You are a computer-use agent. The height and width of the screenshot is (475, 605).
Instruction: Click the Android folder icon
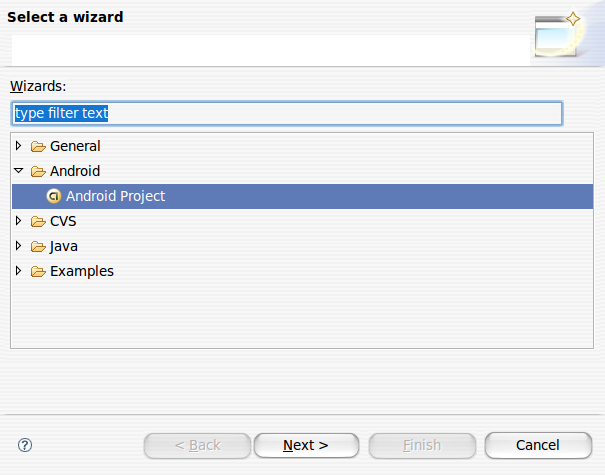(x=38, y=171)
